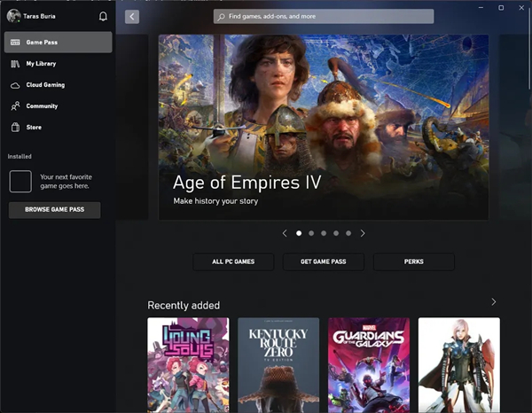Select the Game Pass menu item
532x413 pixels.
58,43
